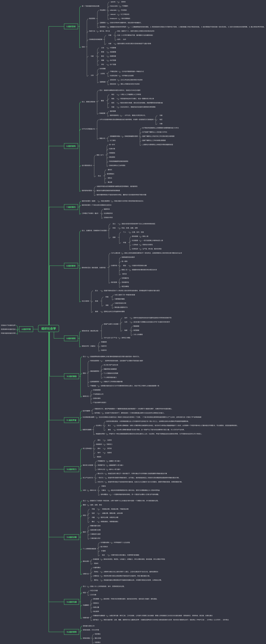This screenshot has height=644, width=266.
Task: Click the specific node under 评估原则
Action: pyautogui.click(x=113, y=2)
